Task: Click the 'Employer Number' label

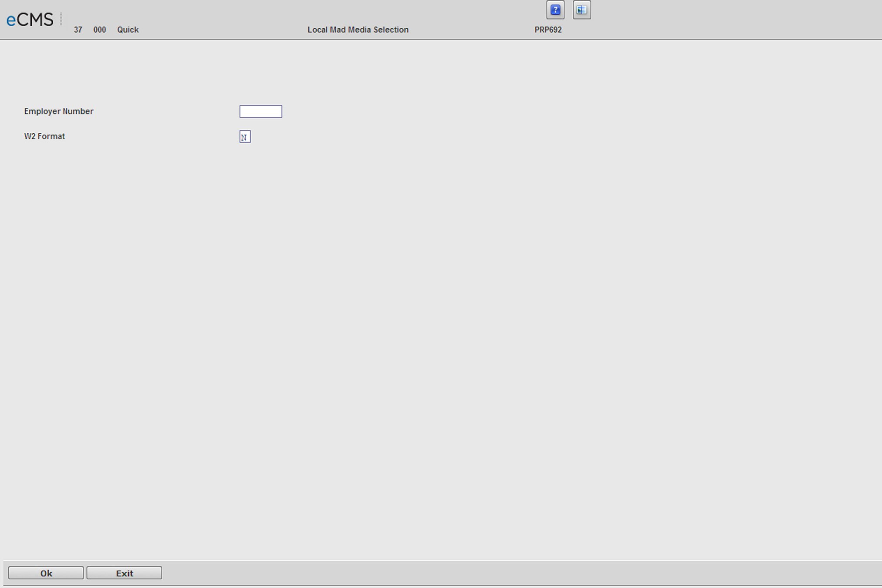Action: pyautogui.click(x=59, y=111)
